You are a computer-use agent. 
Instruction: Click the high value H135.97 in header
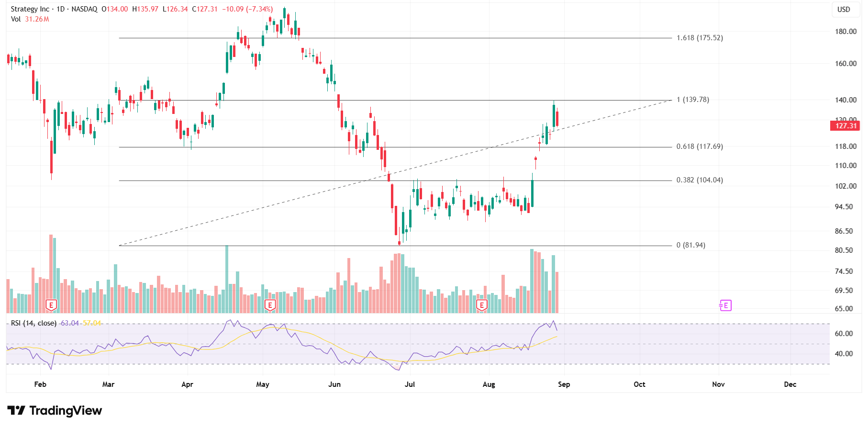coord(145,9)
